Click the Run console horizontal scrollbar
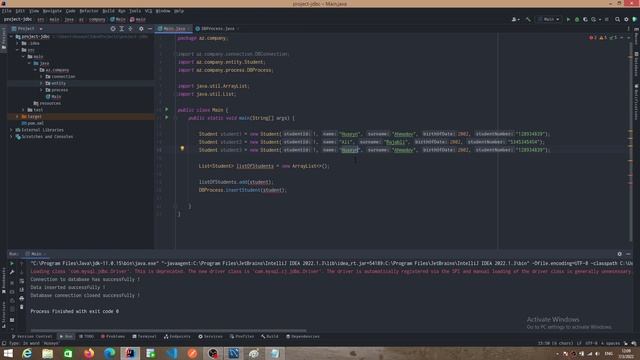This screenshot has height=360, width=640. click(x=168, y=330)
